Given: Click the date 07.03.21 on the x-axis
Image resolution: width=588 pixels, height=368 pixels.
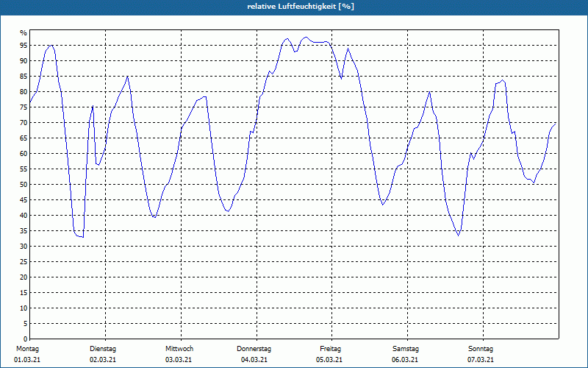Looking at the screenshot, I should (x=481, y=360).
